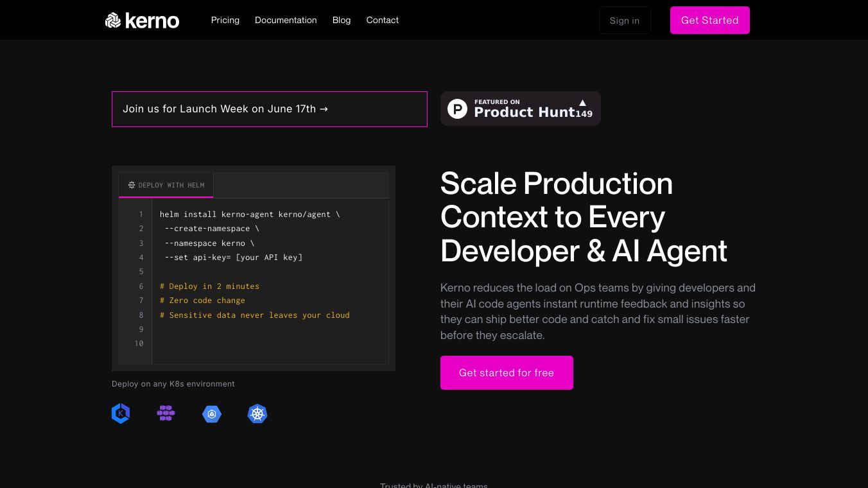Click the Get Started header button
The height and width of the screenshot is (488, 868).
coord(709,21)
